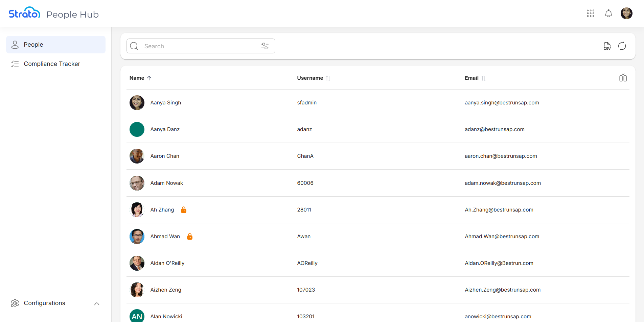Click the Strato logo
Screen dimensions: 644x322
pos(24,13)
